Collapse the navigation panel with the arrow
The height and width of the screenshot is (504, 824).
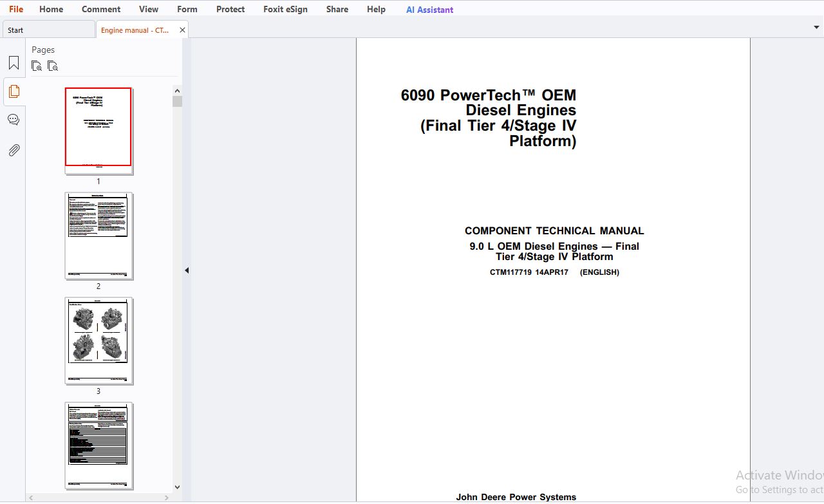point(187,270)
